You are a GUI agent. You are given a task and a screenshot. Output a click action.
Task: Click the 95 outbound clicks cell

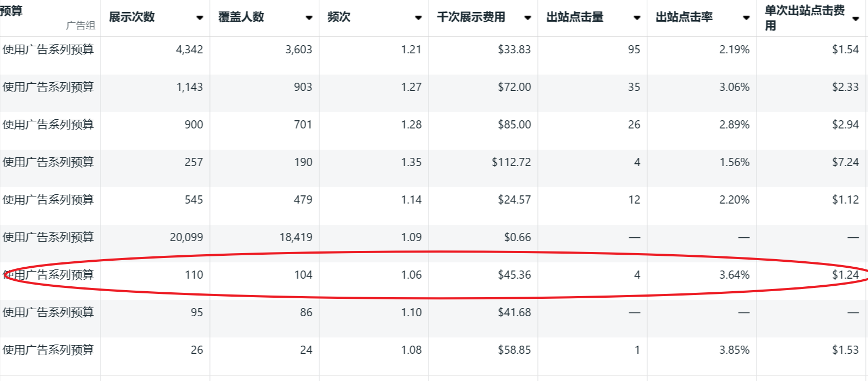pos(634,50)
